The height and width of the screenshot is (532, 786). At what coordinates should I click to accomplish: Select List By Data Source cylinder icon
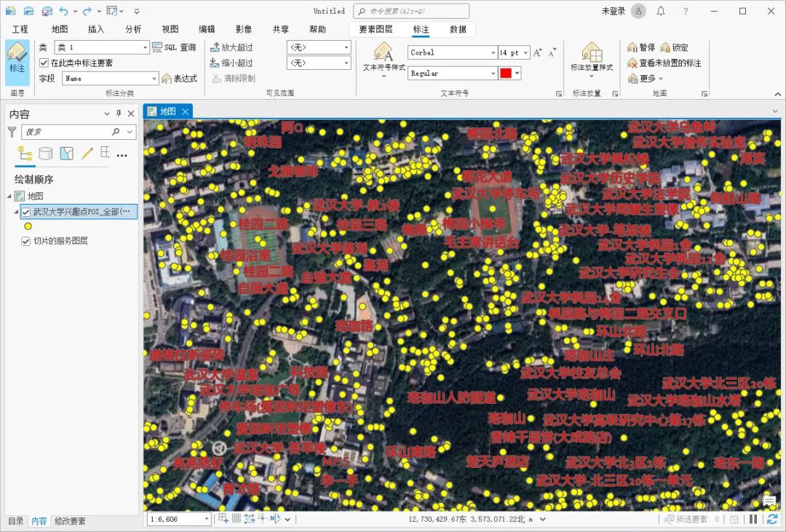46,154
